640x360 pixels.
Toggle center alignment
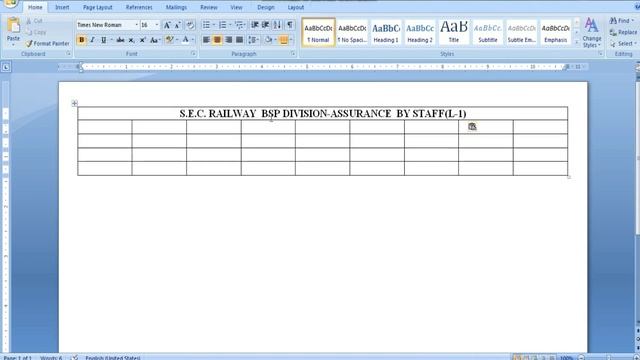click(x=218, y=40)
